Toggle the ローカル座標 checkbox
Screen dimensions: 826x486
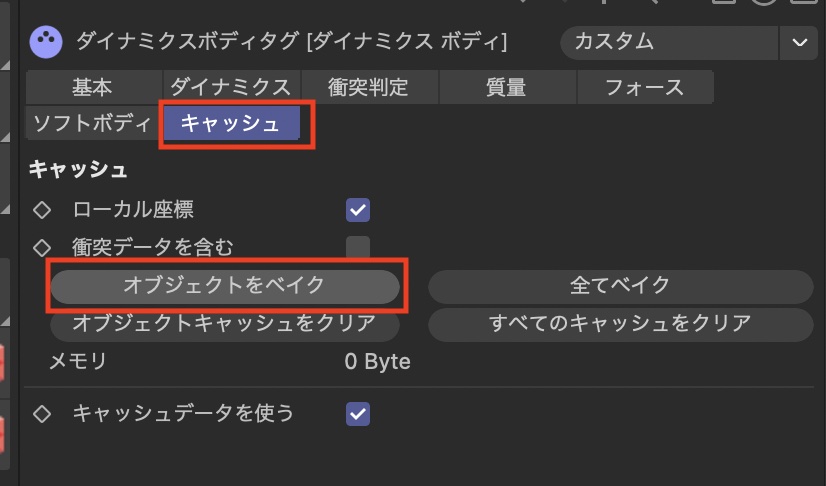click(x=358, y=210)
